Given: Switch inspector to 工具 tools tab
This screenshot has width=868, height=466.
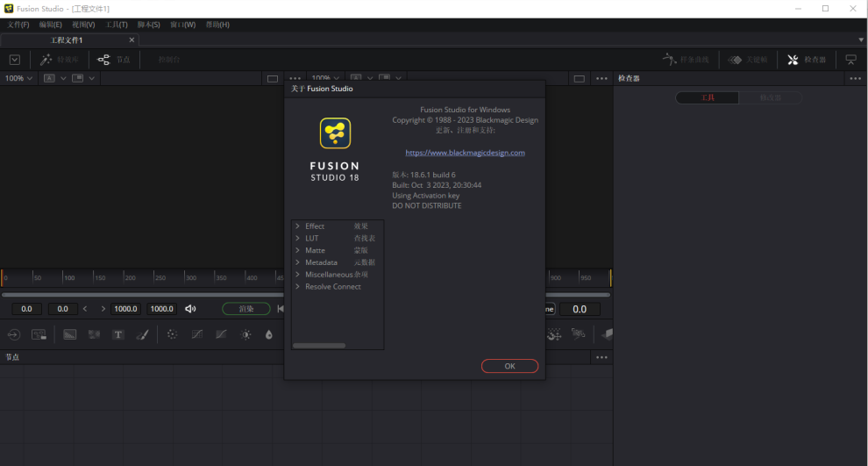Looking at the screenshot, I should [708, 97].
